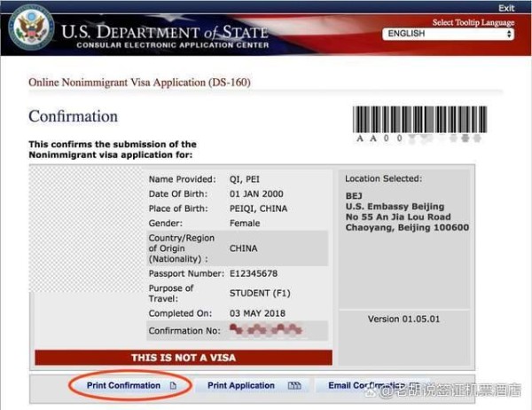Select purpose of travel STUDENT (F1)

[260, 293]
